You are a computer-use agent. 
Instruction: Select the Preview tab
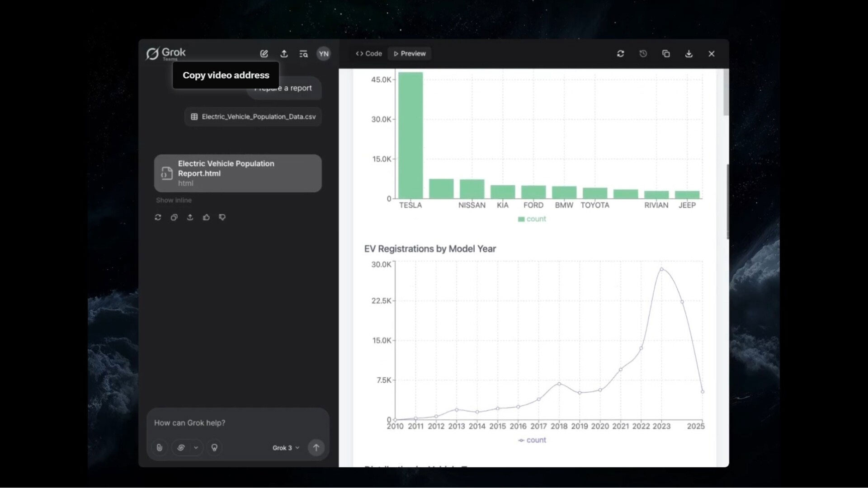tap(410, 54)
